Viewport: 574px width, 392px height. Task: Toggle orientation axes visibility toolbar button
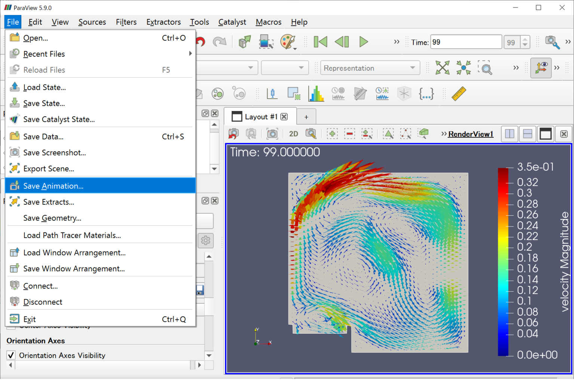point(541,68)
